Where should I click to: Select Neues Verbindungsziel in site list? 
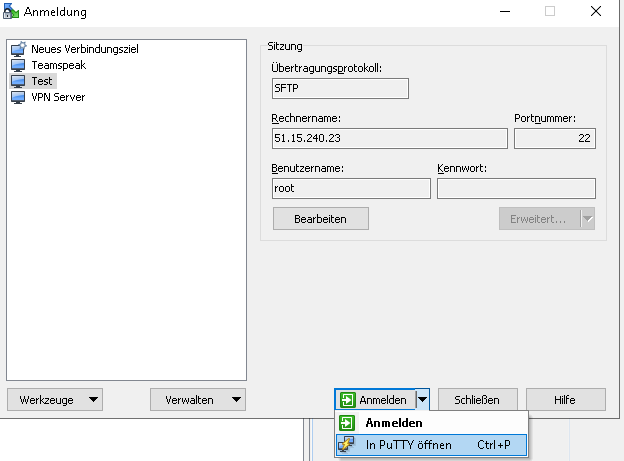[85, 49]
